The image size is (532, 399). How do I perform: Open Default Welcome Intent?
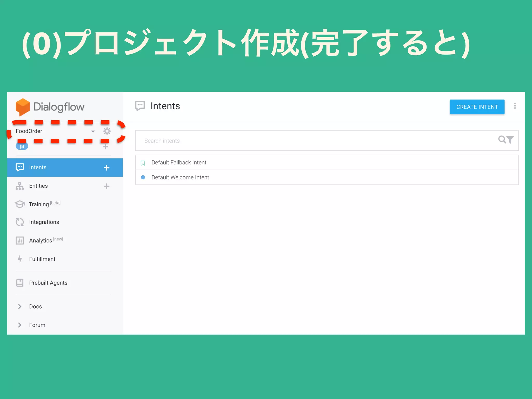pos(180,177)
